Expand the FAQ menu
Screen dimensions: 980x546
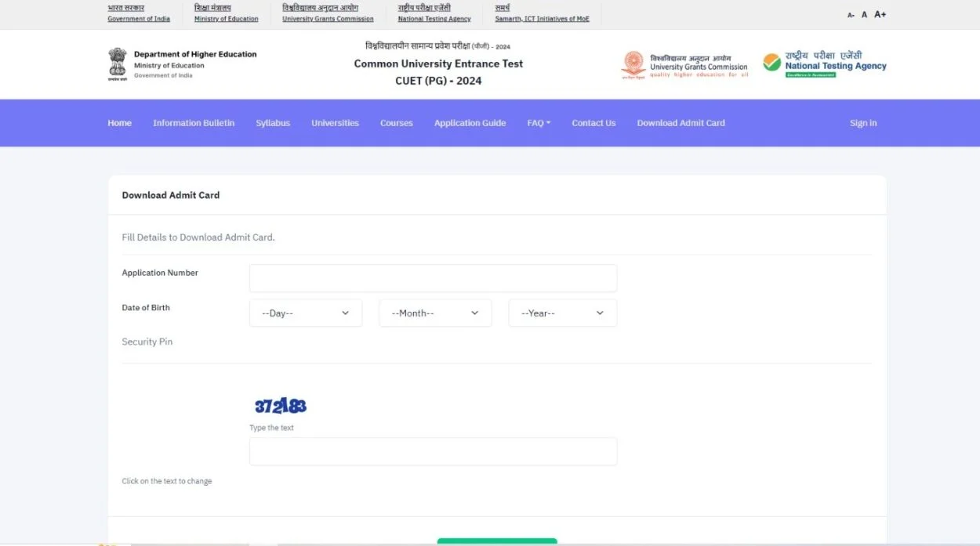539,123
